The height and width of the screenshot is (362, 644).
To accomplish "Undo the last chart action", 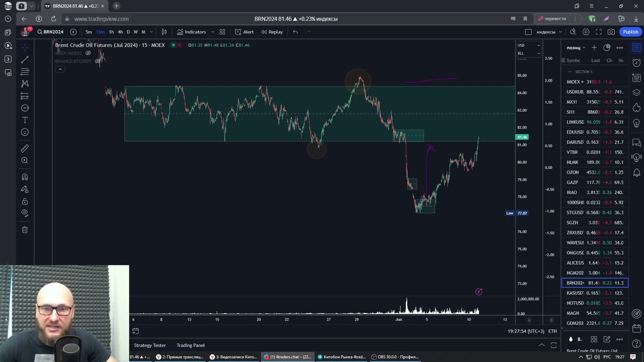I will click(x=295, y=32).
